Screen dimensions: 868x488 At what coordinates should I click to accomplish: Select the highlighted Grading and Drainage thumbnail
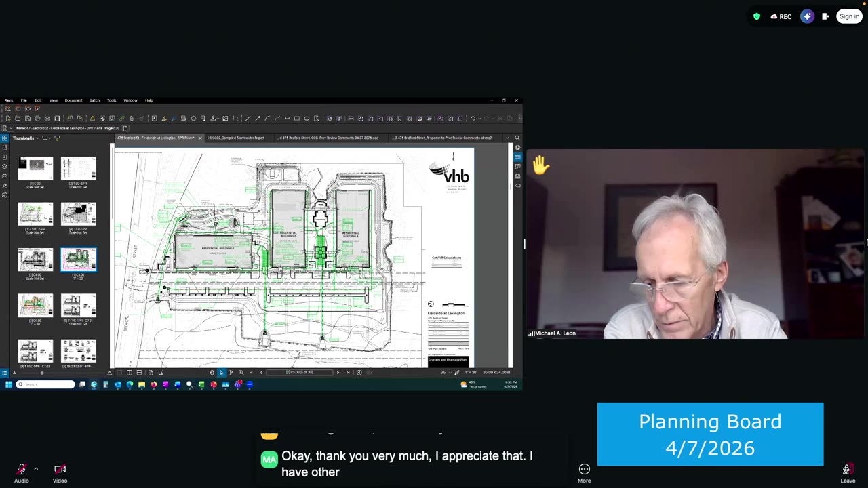[x=79, y=260]
